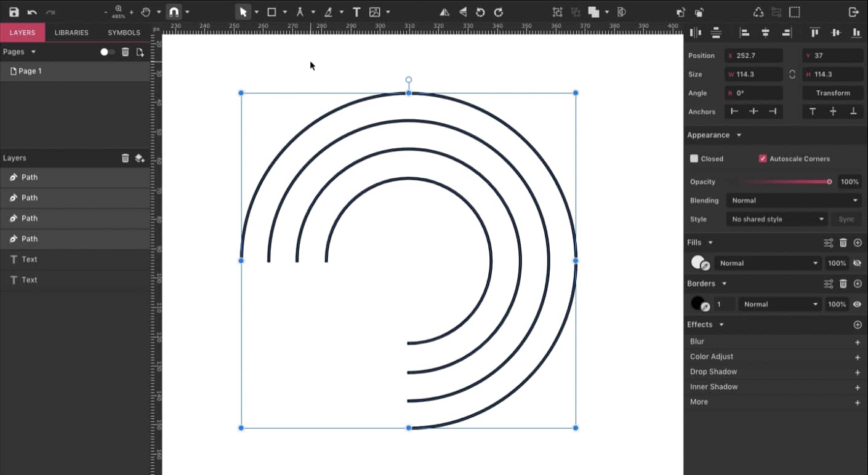Open the Blending mode dropdown
868x475 pixels.
coord(794,200)
